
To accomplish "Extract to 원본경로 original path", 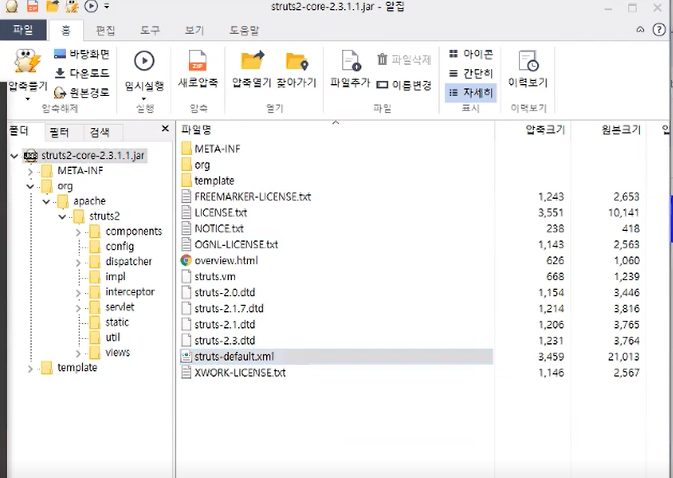I will (x=82, y=92).
